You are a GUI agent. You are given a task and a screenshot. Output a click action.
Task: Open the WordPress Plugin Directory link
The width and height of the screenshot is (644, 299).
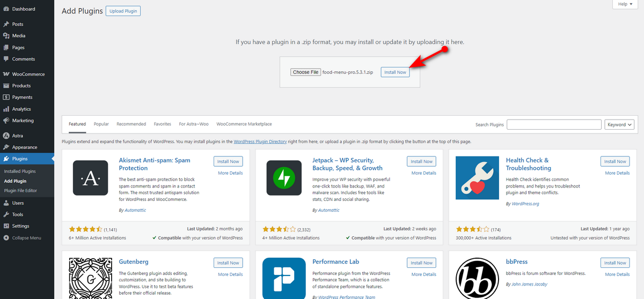[260, 141]
